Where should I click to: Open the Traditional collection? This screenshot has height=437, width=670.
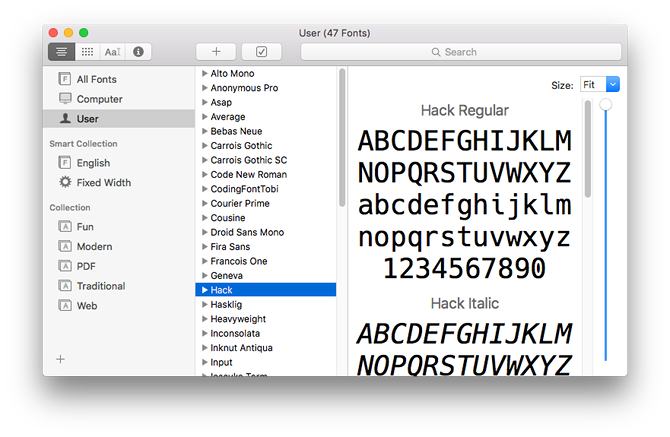pyautogui.click(x=119, y=286)
